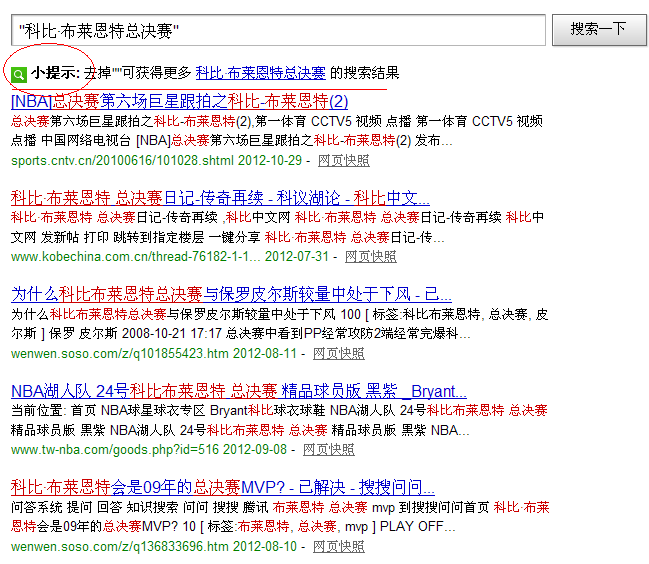The height and width of the screenshot is (564, 649).
Task: Open result '为什么科比布莱恩特总决赛与保罗皮尔斯较量中处于下风'
Action: pos(231,295)
